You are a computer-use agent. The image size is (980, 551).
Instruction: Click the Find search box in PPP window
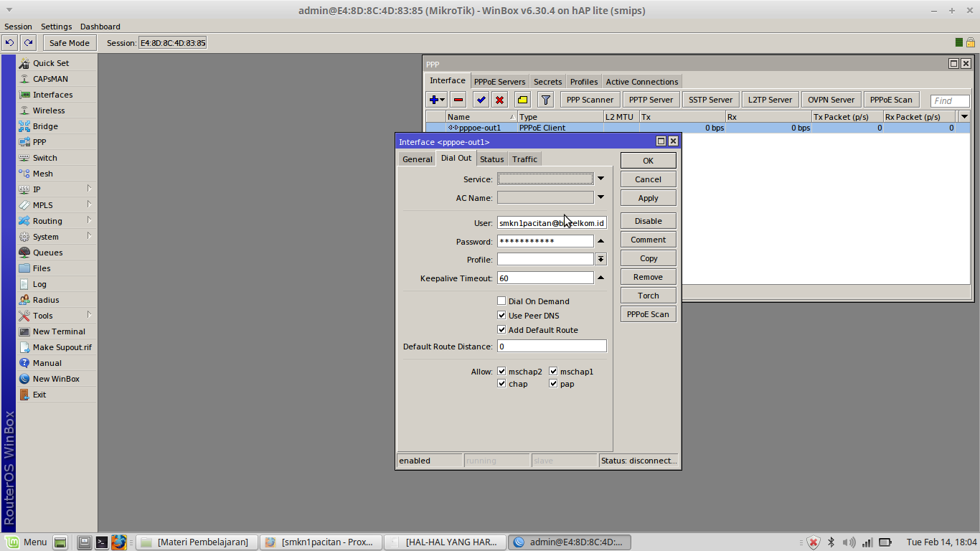coord(950,101)
